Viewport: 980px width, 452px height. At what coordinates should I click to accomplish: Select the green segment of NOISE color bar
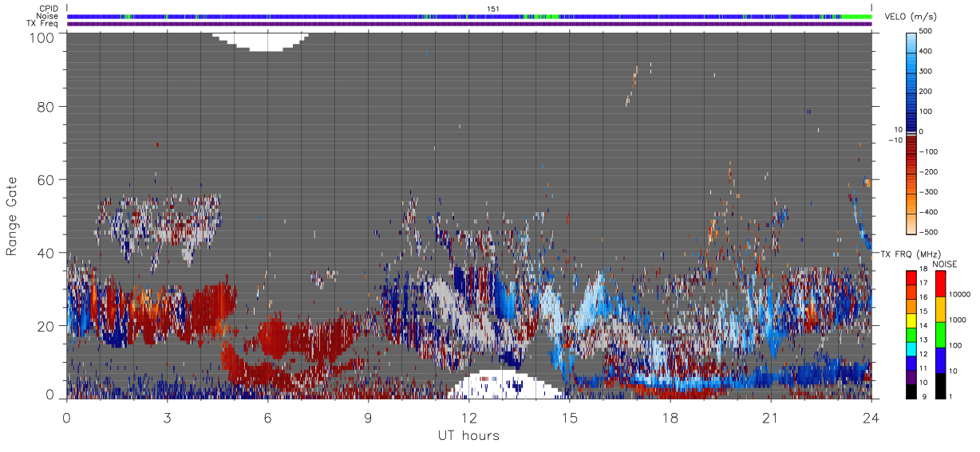point(940,334)
